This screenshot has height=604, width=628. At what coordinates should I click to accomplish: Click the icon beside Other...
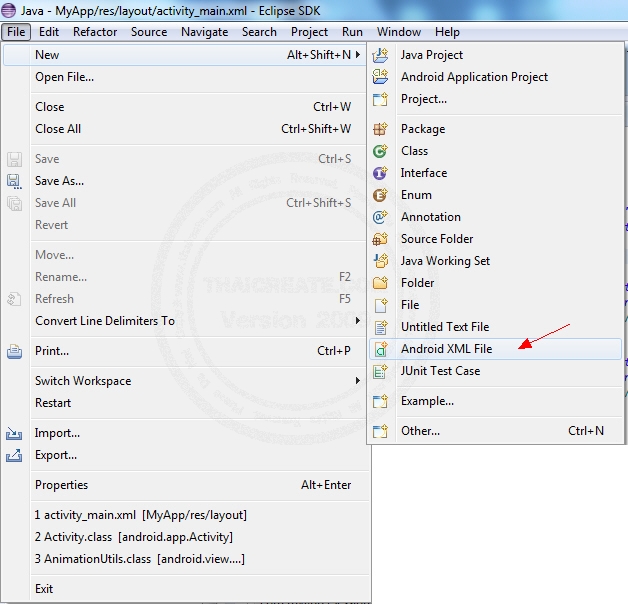click(380, 431)
